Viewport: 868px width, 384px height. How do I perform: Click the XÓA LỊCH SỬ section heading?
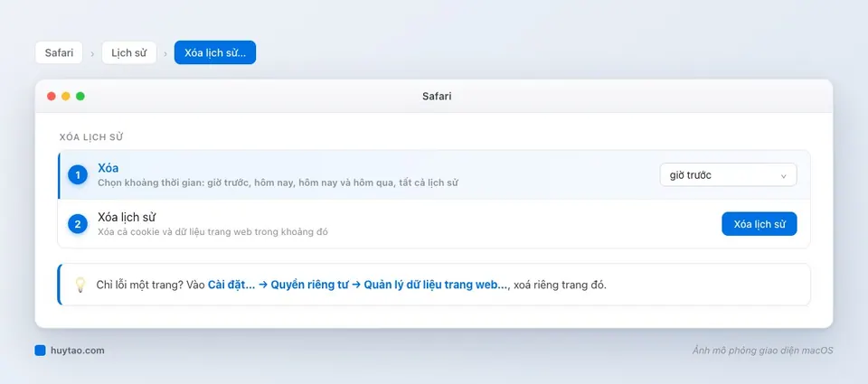pos(90,137)
